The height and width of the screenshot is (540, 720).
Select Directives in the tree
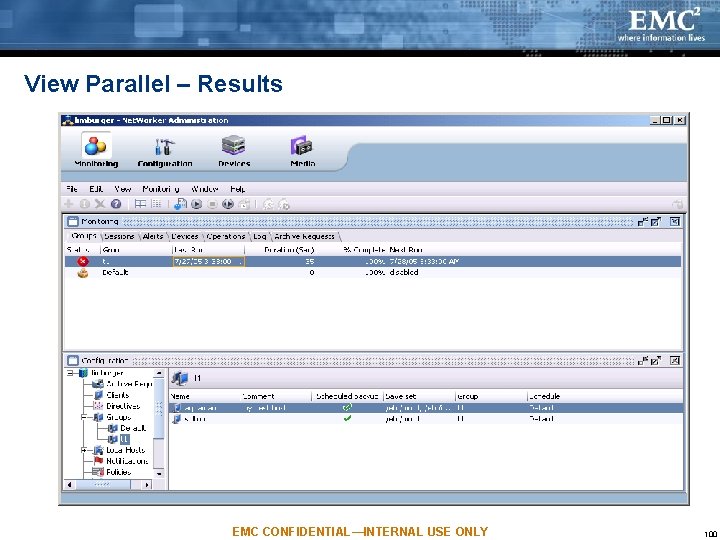pyautogui.click(x=123, y=406)
